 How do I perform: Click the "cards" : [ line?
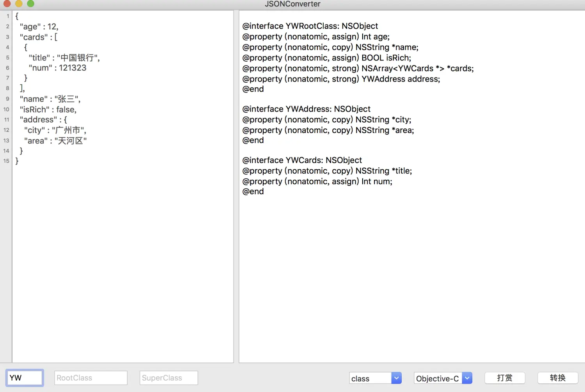(39, 37)
